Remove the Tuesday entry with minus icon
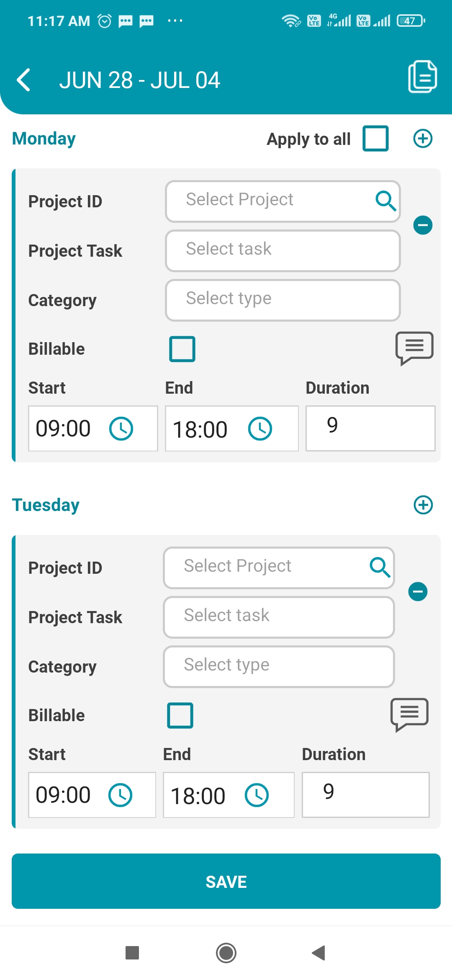 coord(418,592)
